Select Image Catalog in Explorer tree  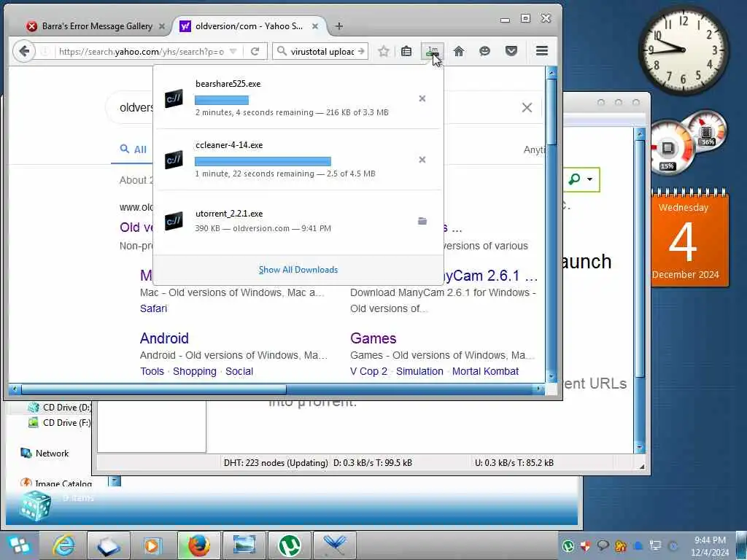(x=57, y=483)
